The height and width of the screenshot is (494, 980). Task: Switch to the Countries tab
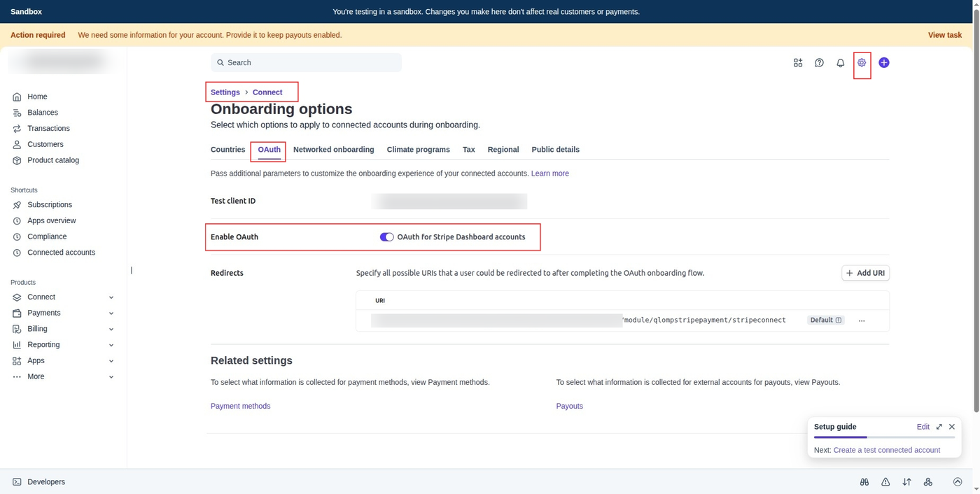click(x=227, y=150)
